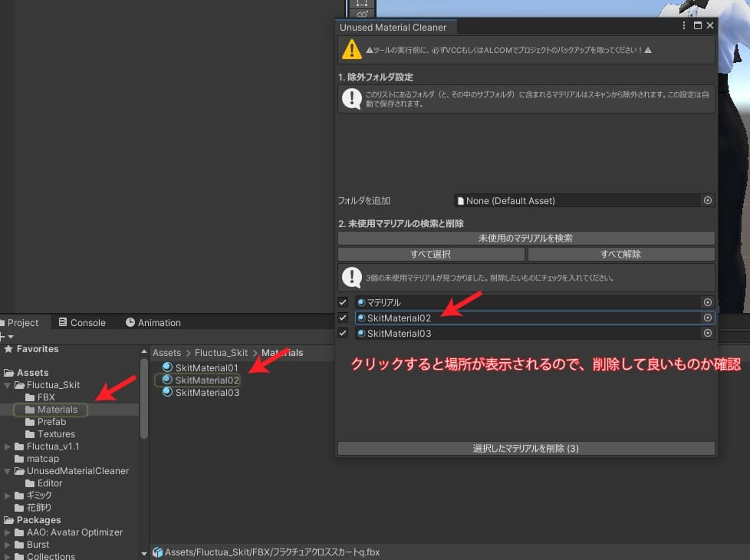Viewport: 750px width, 560px height.
Task: Select the Textures folder icon
Action: pos(30,434)
